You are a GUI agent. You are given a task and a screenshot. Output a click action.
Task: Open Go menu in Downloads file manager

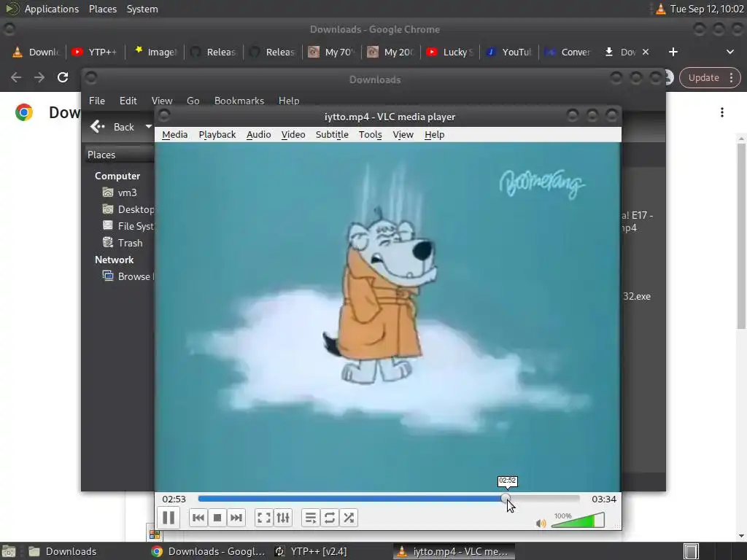[193, 101]
